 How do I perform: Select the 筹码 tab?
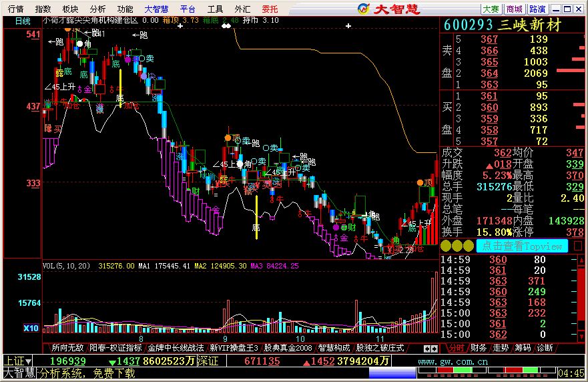(x=523, y=348)
